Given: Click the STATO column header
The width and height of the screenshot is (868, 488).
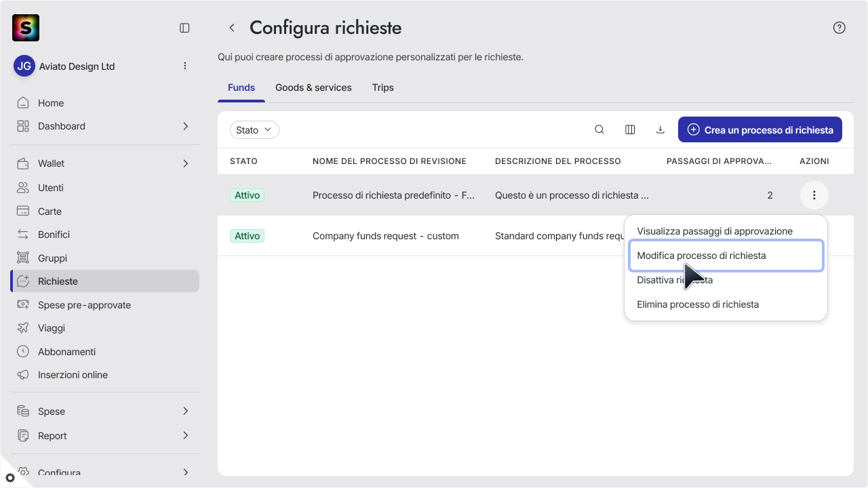Looking at the screenshot, I should [x=243, y=161].
